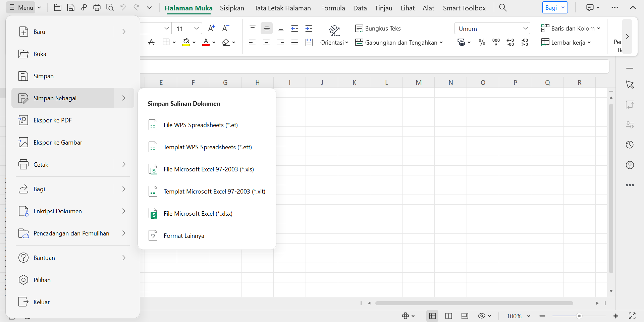
Task: Click the full screen icon in status bar
Action: (632, 316)
